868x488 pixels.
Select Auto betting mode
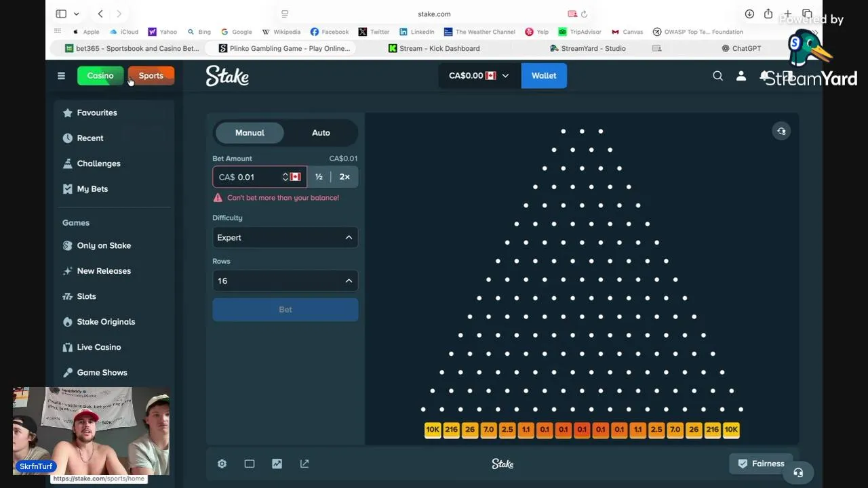[x=321, y=133]
